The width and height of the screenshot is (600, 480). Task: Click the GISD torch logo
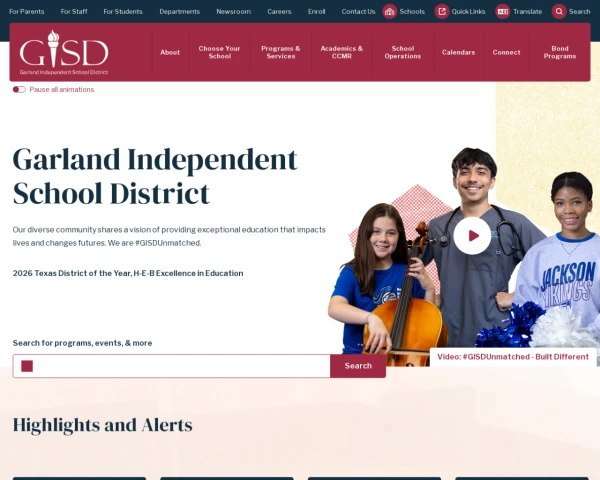[64, 52]
